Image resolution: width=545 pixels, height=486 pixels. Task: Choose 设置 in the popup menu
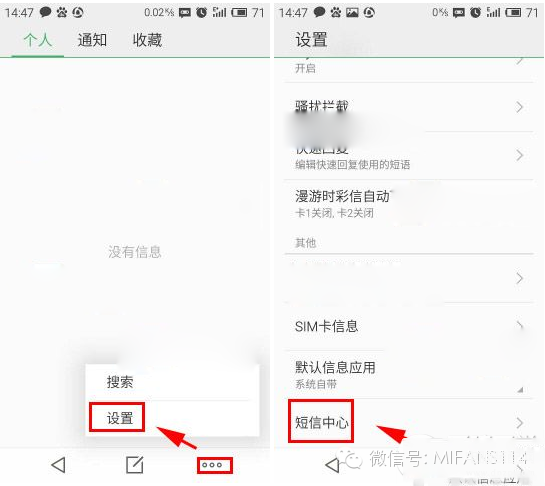(x=120, y=418)
